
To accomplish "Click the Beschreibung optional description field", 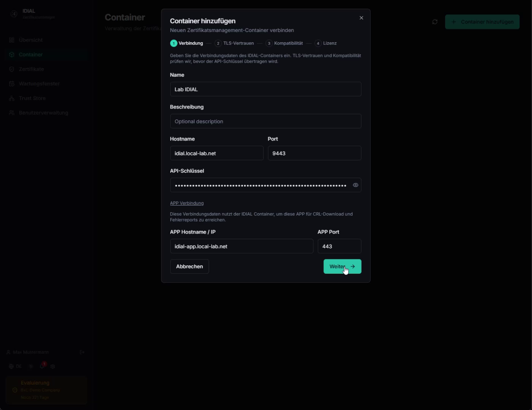I will (x=266, y=121).
